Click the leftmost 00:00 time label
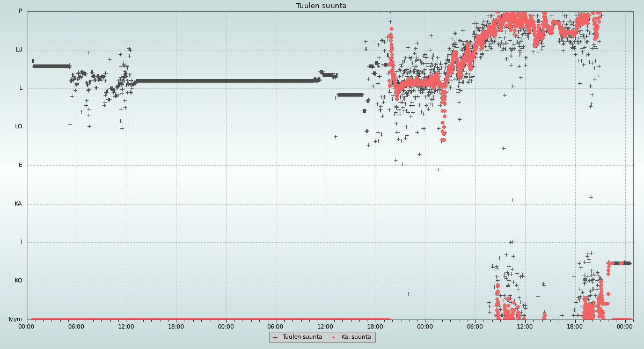Viewport: 644px width, 349px height. click(27, 326)
